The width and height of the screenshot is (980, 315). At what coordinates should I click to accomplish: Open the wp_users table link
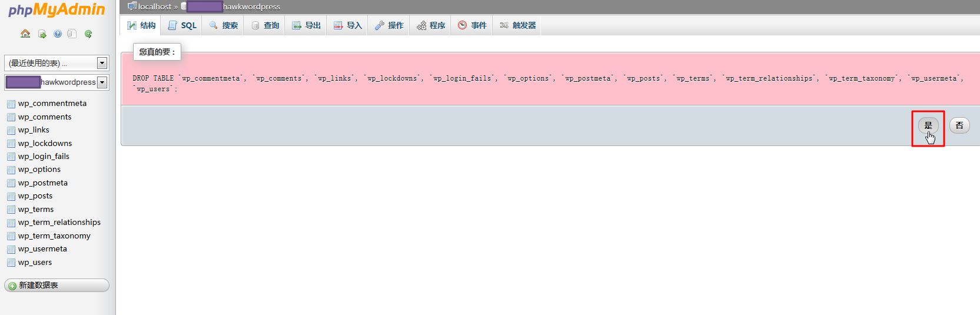coord(35,263)
